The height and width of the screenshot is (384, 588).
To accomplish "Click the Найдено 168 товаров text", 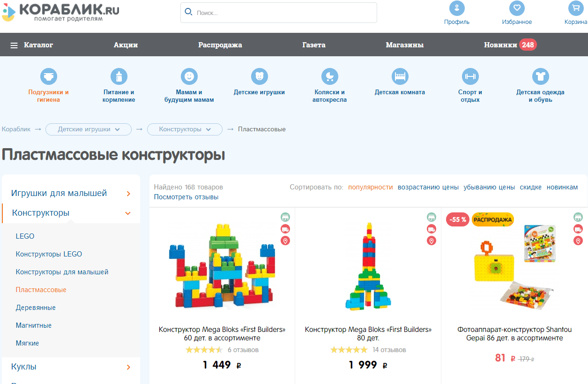I will coord(188,187).
